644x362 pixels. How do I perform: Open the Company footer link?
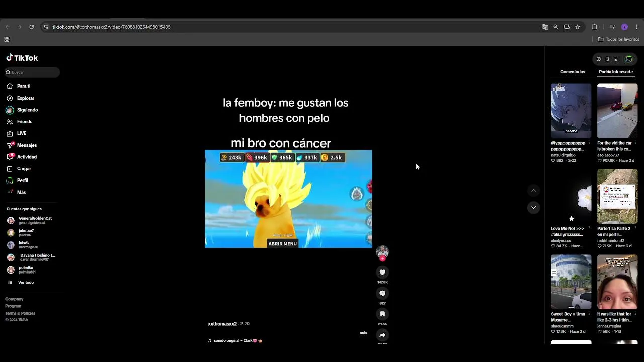point(14,299)
